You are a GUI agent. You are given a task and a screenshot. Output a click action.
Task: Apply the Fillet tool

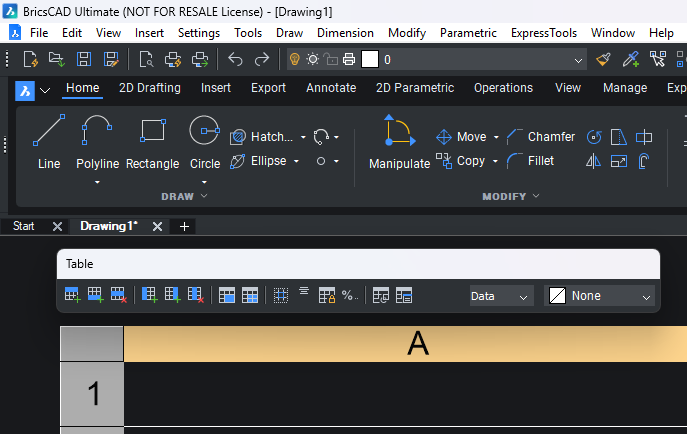[530, 161]
